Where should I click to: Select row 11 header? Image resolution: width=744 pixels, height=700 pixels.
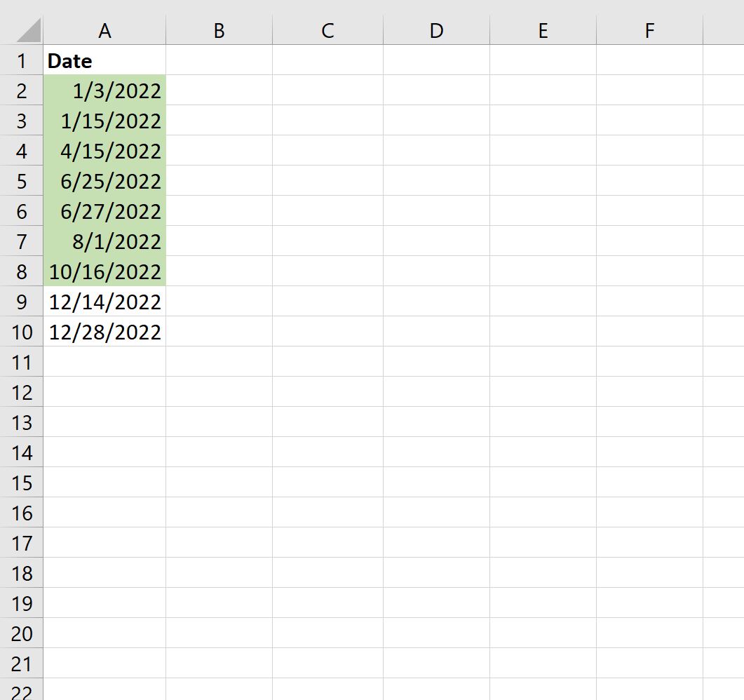pyautogui.click(x=21, y=362)
